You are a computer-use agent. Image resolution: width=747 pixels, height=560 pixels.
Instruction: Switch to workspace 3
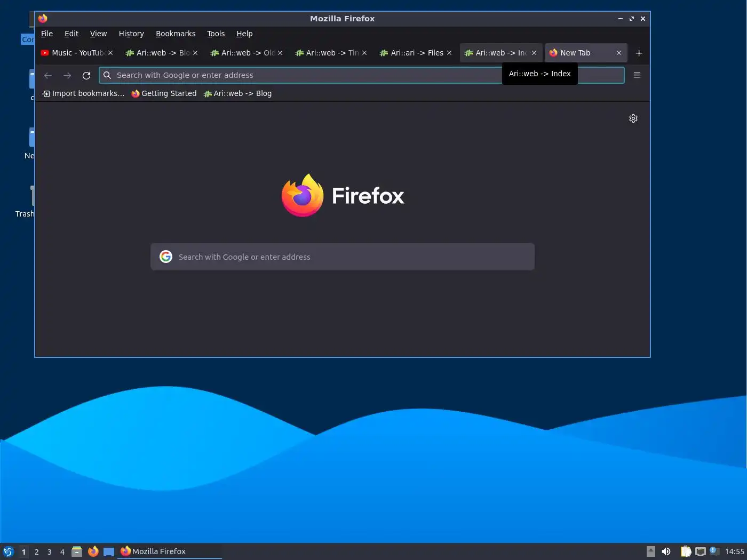tap(49, 551)
